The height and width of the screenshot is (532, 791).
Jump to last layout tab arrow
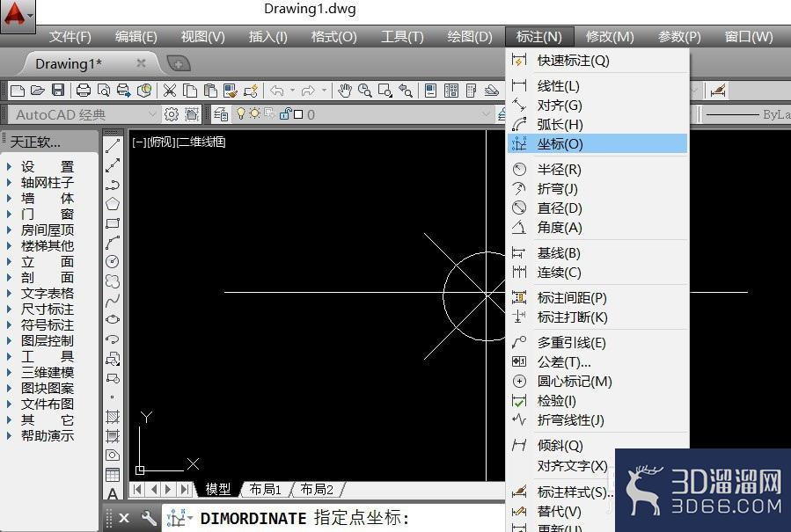click(x=185, y=489)
